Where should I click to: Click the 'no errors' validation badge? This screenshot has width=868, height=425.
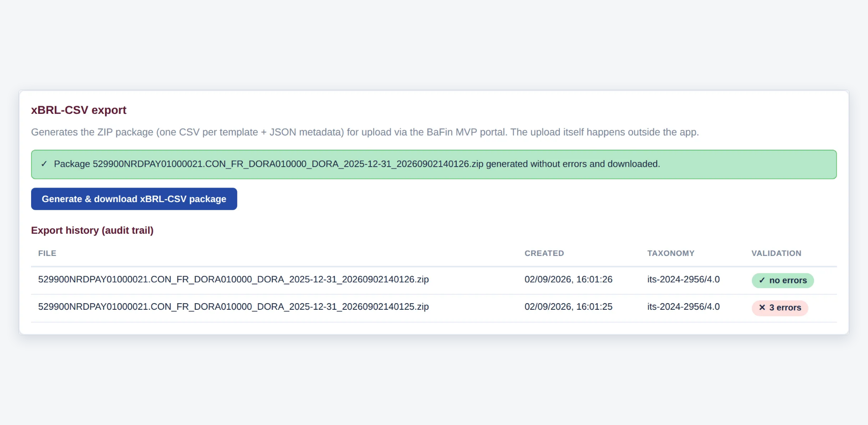click(x=783, y=280)
